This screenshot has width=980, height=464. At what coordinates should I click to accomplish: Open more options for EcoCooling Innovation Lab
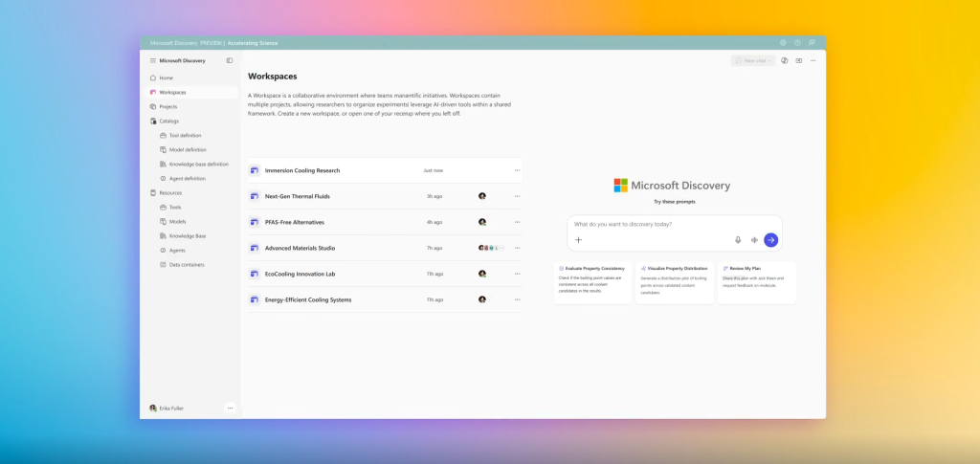click(518, 274)
